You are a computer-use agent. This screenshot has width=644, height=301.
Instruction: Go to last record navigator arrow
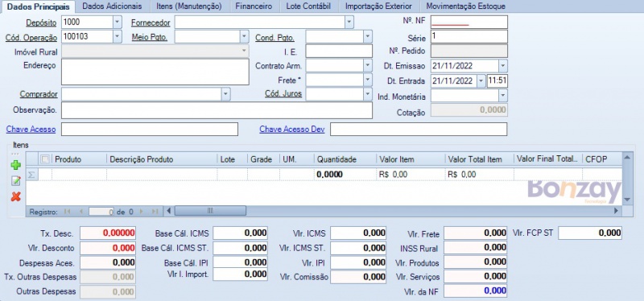(155, 212)
